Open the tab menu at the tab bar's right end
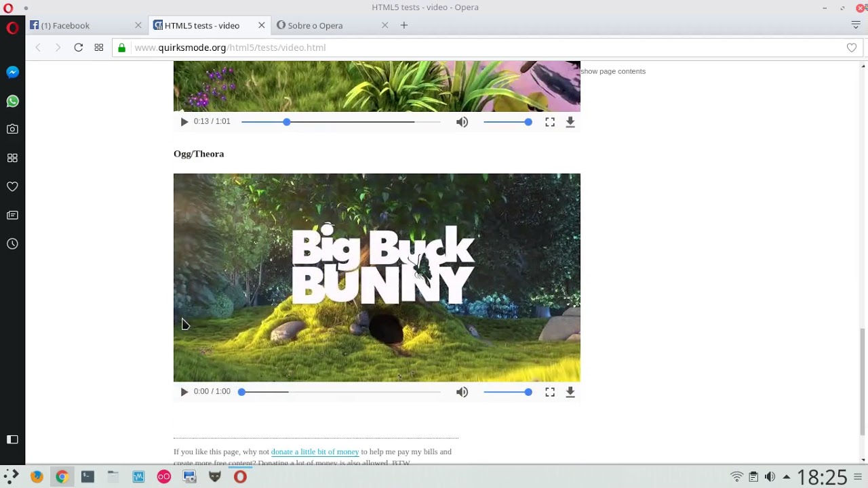 856,25
